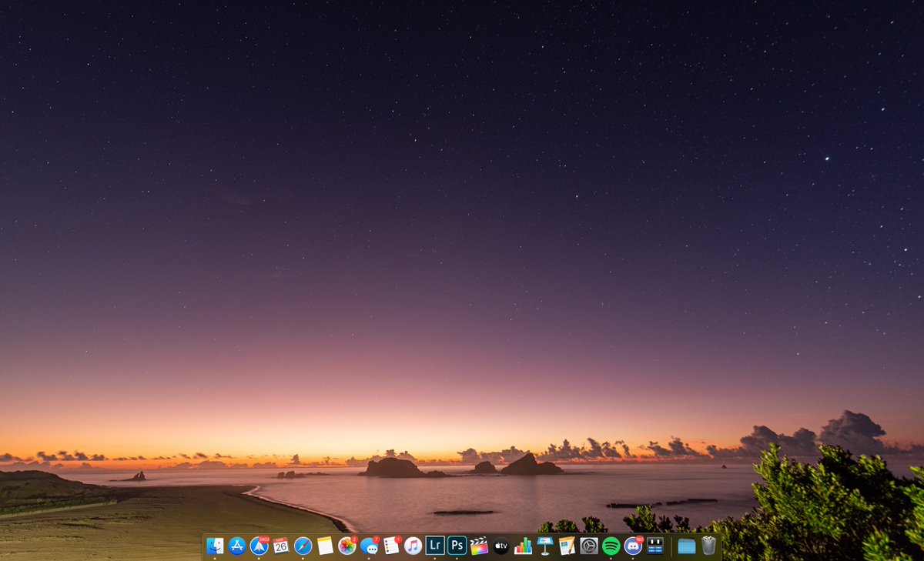Screen dimensions: 924x561
Task: Open the Pages app
Action: tap(567, 546)
